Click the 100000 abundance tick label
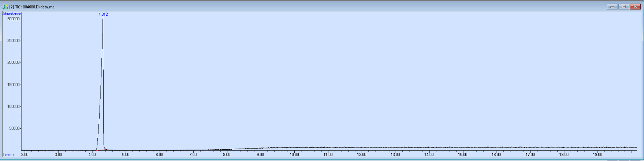This screenshot has height=161, width=644. coord(14,106)
